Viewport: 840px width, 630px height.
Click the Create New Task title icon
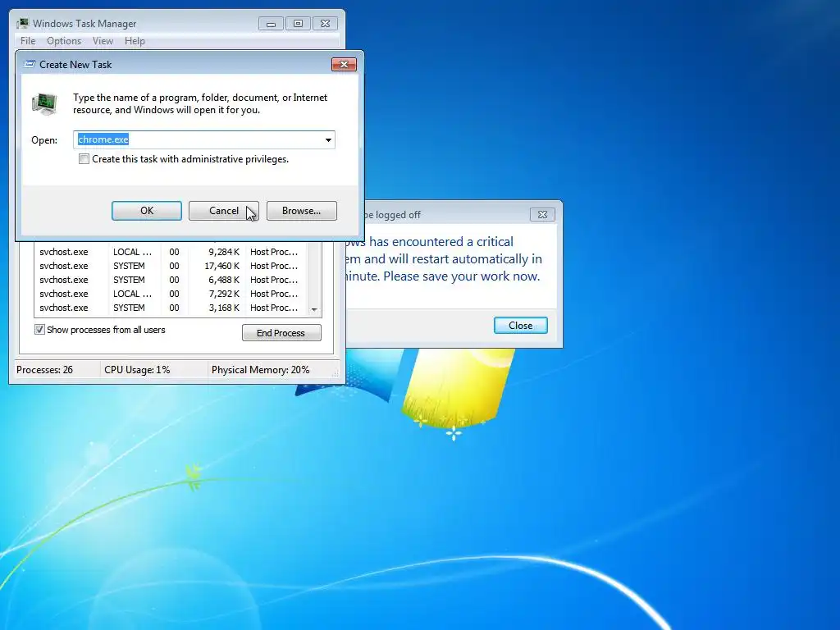30,64
